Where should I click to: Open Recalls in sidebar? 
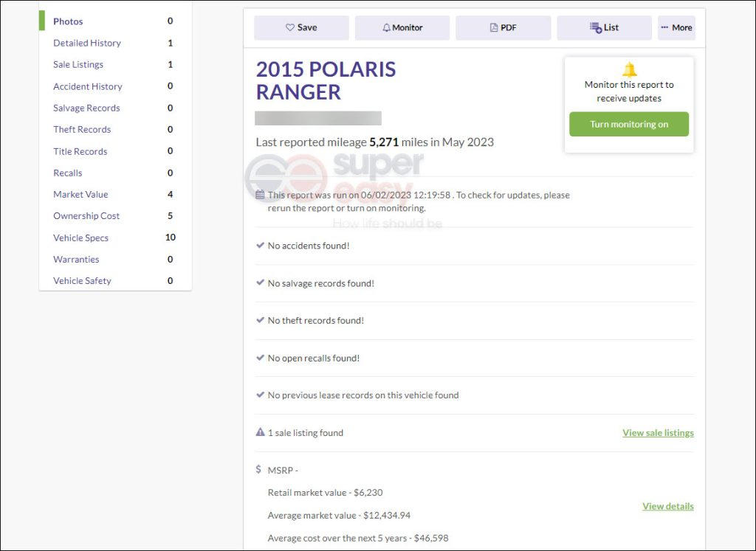[67, 173]
